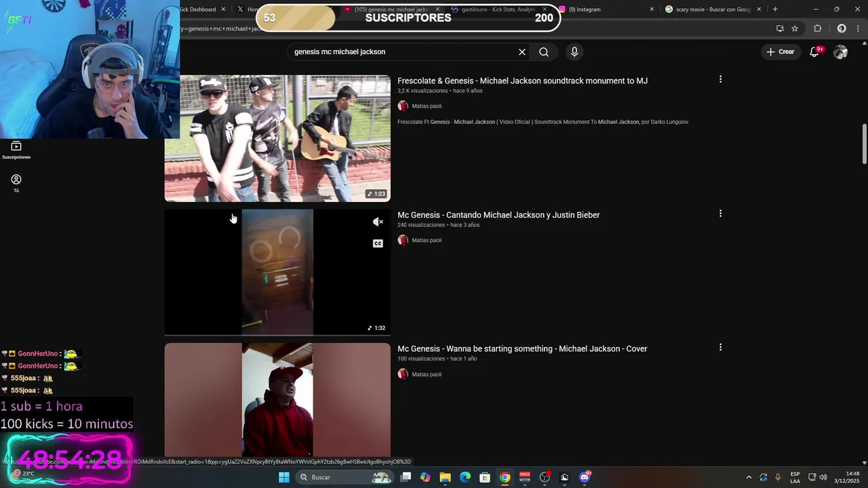Open Frescolate & Genesis video thumbnail

coord(277,138)
